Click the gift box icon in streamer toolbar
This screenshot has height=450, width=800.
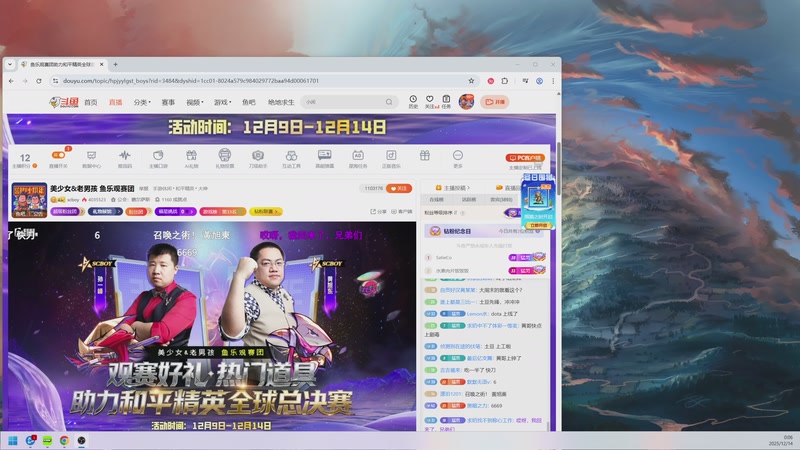coord(424,155)
